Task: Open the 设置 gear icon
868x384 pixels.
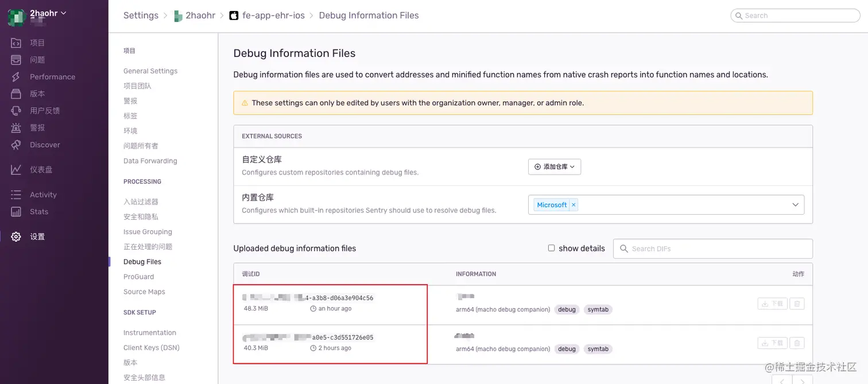Action: click(16, 236)
